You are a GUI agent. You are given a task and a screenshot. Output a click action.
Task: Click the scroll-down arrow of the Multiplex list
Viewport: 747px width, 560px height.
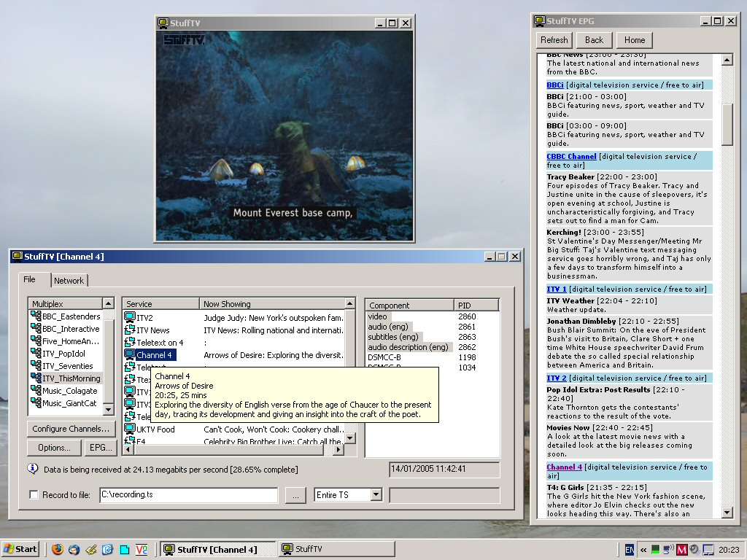[108, 409]
